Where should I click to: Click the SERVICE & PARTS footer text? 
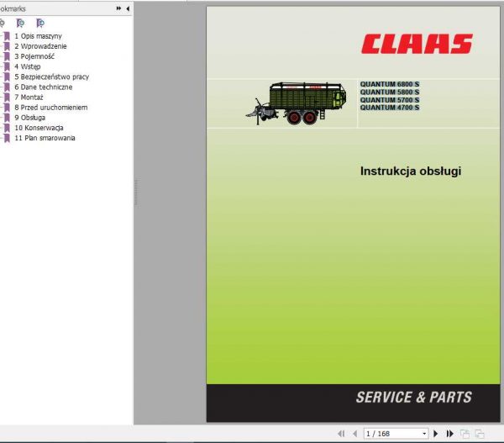pyautogui.click(x=413, y=397)
